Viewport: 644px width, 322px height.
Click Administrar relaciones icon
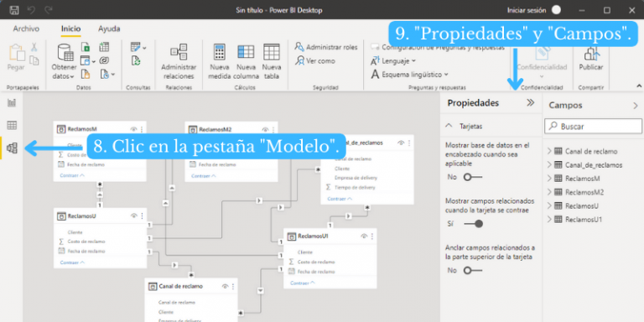point(179,52)
